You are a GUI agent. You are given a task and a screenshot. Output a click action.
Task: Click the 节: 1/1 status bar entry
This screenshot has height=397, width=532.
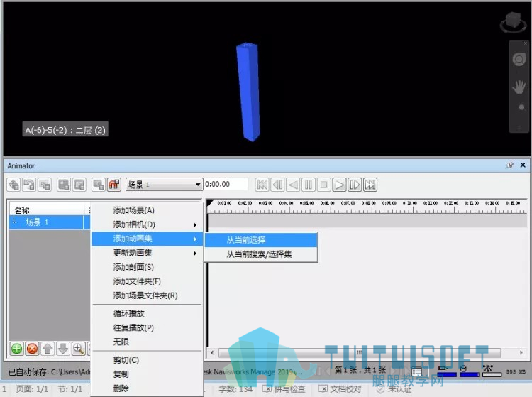click(x=70, y=389)
